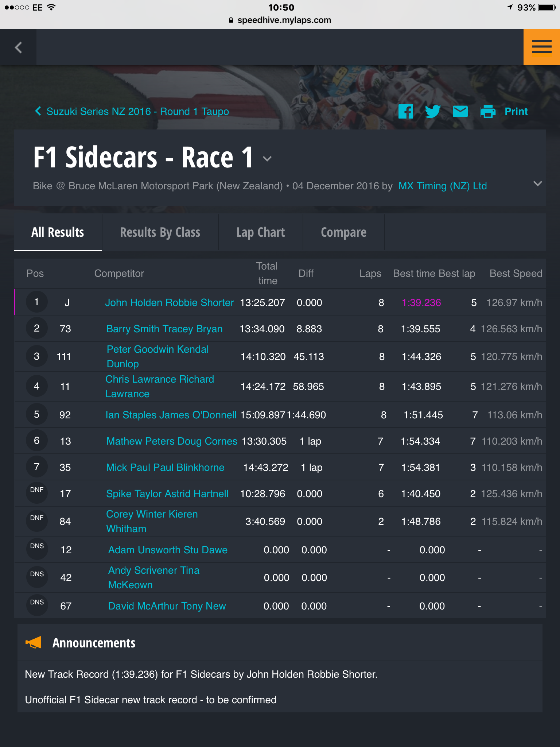Screen dimensions: 560x747
Task: Open the Lap Chart tab
Action: pos(261,232)
